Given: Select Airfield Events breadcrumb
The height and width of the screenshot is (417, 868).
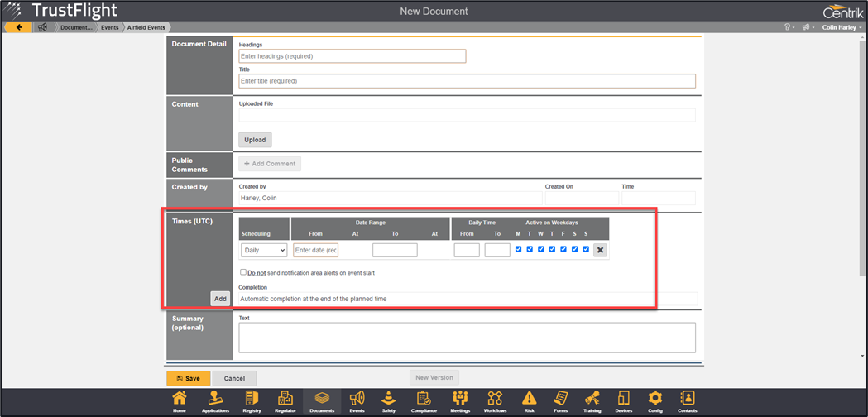Looking at the screenshot, I should 146,27.
